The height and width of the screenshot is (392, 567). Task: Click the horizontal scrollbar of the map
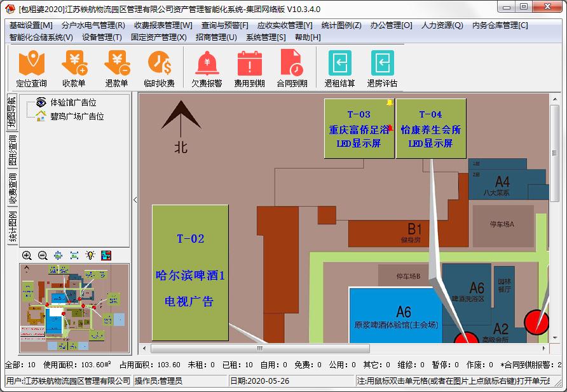pos(343,348)
